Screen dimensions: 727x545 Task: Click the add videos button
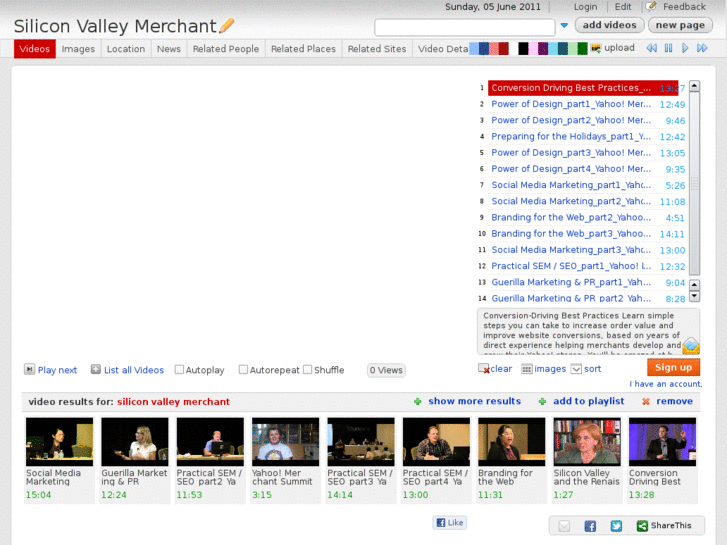click(x=609, y=25)
